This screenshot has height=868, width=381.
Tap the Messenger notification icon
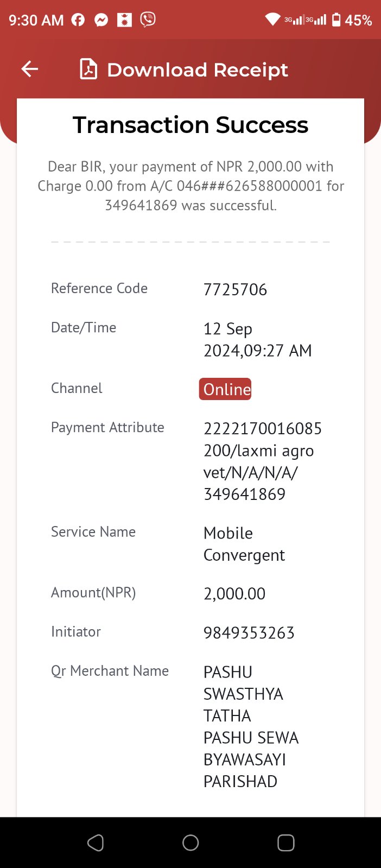pyautogui.click(x=101, y=20)
